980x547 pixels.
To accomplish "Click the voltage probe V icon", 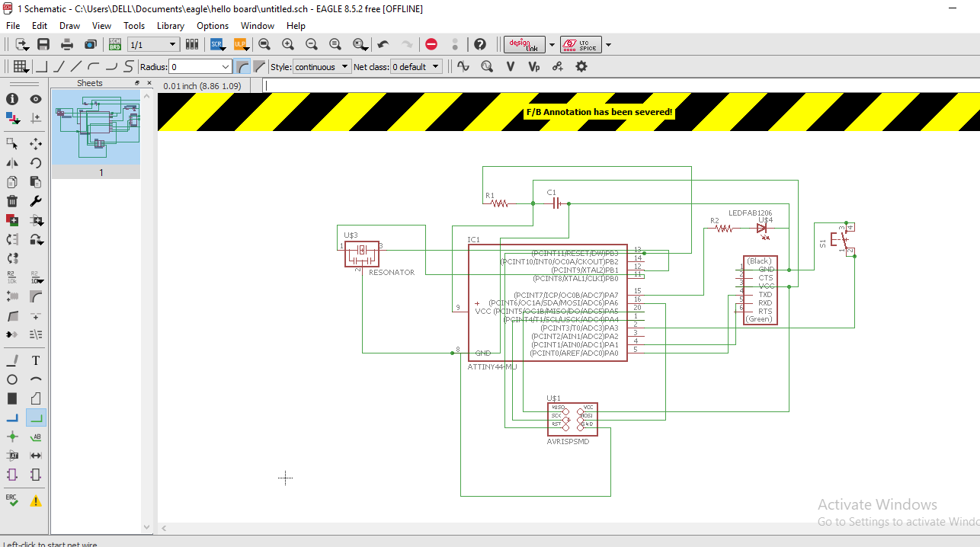I will pos(511,67).
